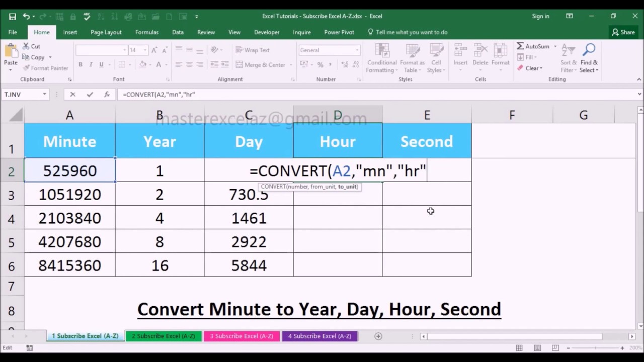This screenshot has width=644, height=362.
Task: Expand the Name Box dropdown arrow
Action: coord(44,94)
